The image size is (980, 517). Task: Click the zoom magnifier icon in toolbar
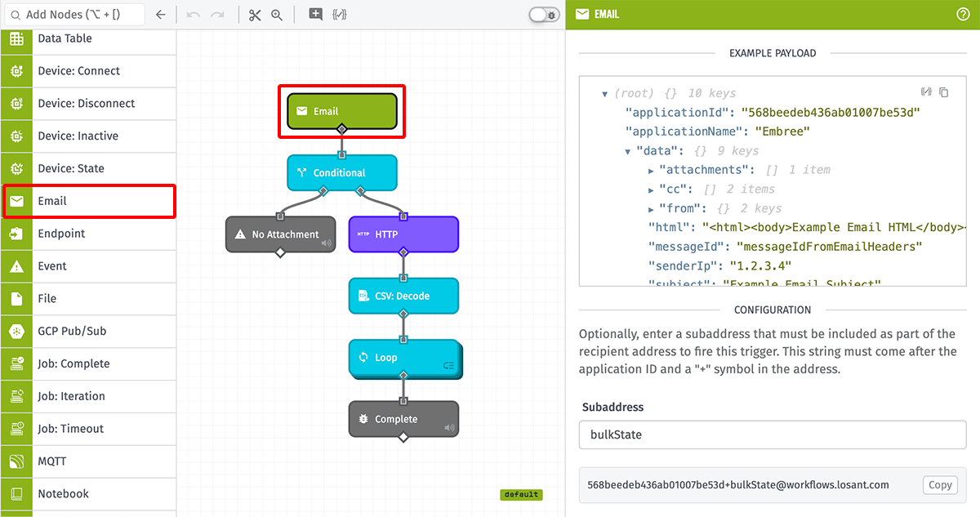tap(277, 15)
